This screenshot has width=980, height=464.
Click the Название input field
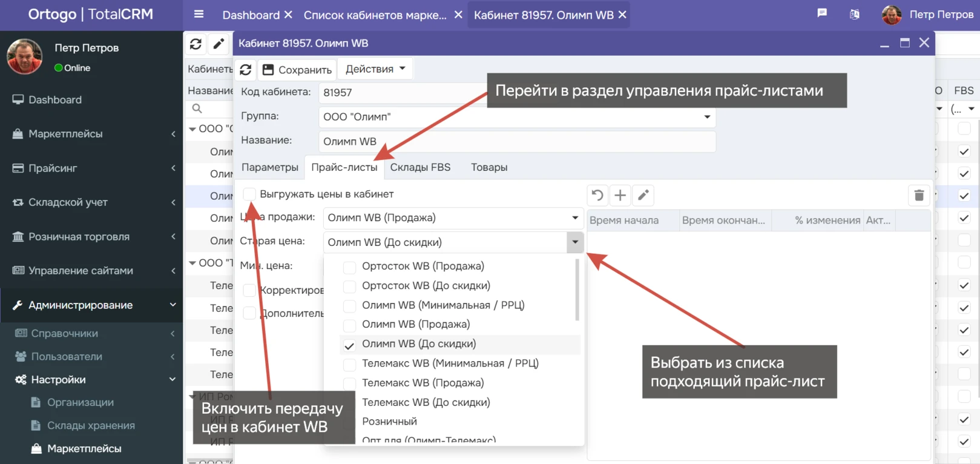tap(517, 142)
